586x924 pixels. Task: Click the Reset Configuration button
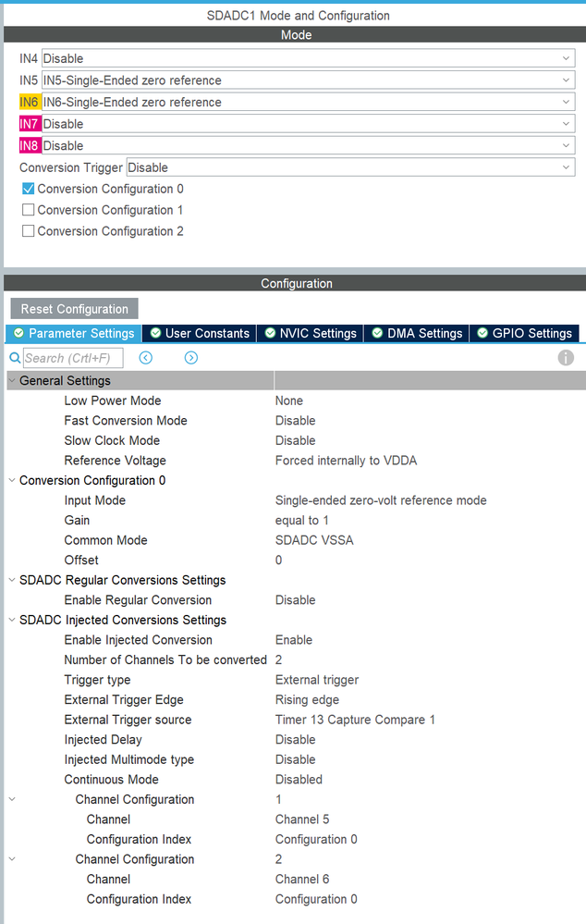74,309
